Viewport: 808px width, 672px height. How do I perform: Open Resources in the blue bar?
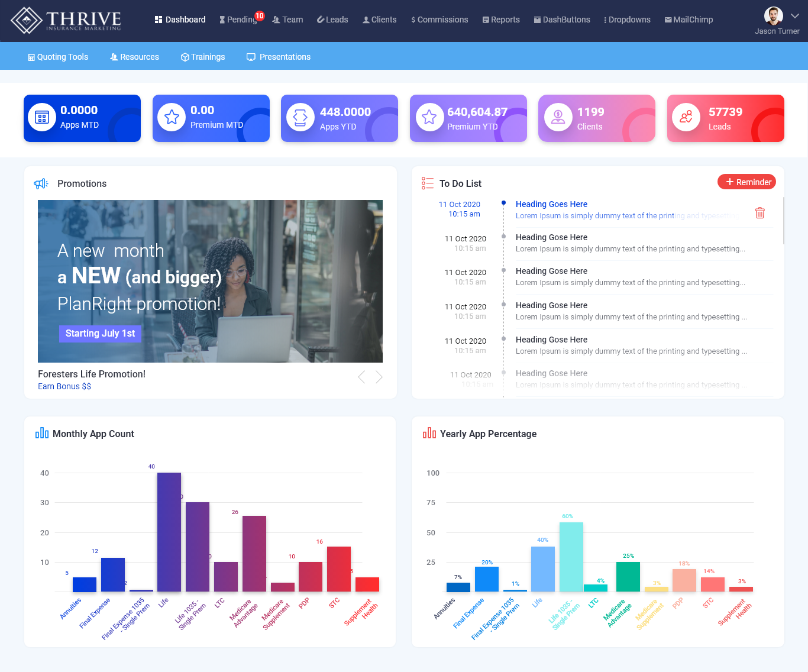coord(134,57)
